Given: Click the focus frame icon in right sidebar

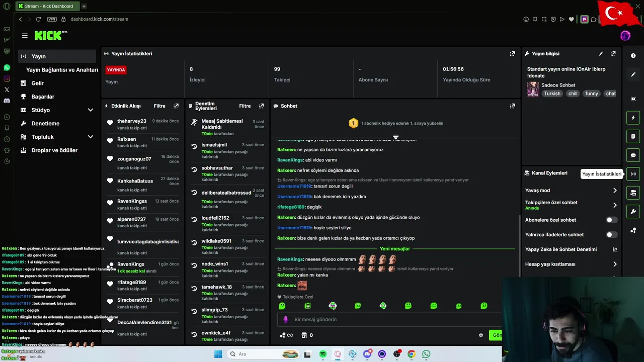Looking at the screenshot, I should coord(633,99).
